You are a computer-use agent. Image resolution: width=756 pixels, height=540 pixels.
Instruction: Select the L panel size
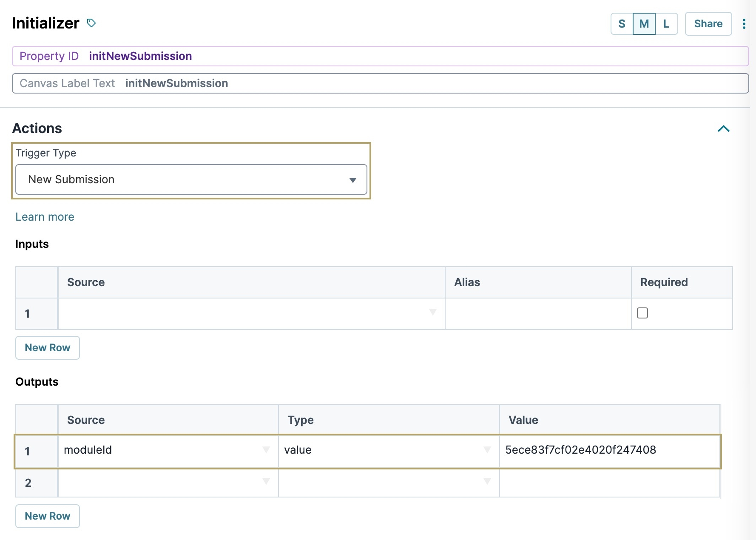(x=666, y=24)
